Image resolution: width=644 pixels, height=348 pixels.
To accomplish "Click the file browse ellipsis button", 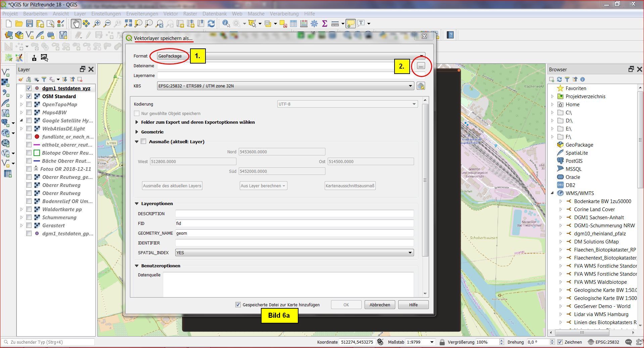I will [421, 66].
